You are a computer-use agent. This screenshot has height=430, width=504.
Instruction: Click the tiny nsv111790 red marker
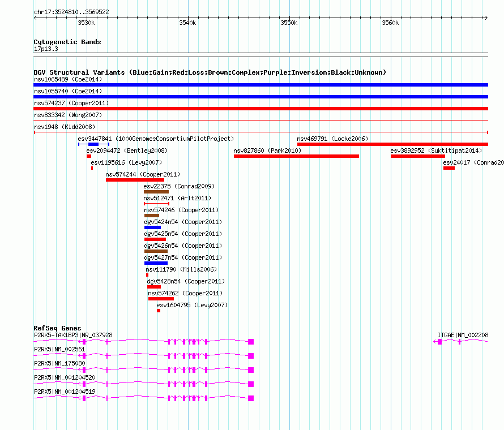click(x=147, y=275)
